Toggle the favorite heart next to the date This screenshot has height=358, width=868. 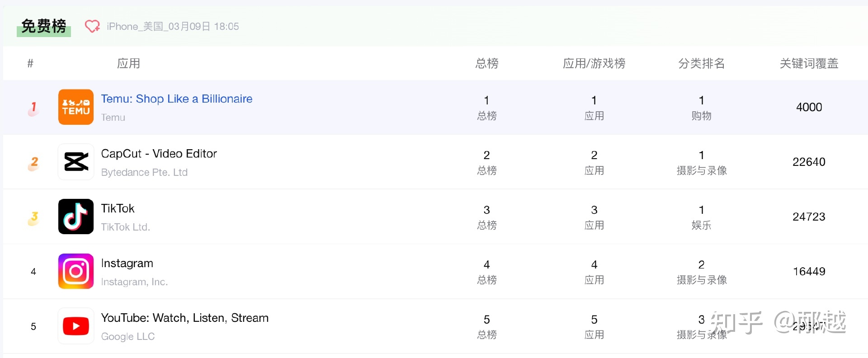[x=92, y=26]
